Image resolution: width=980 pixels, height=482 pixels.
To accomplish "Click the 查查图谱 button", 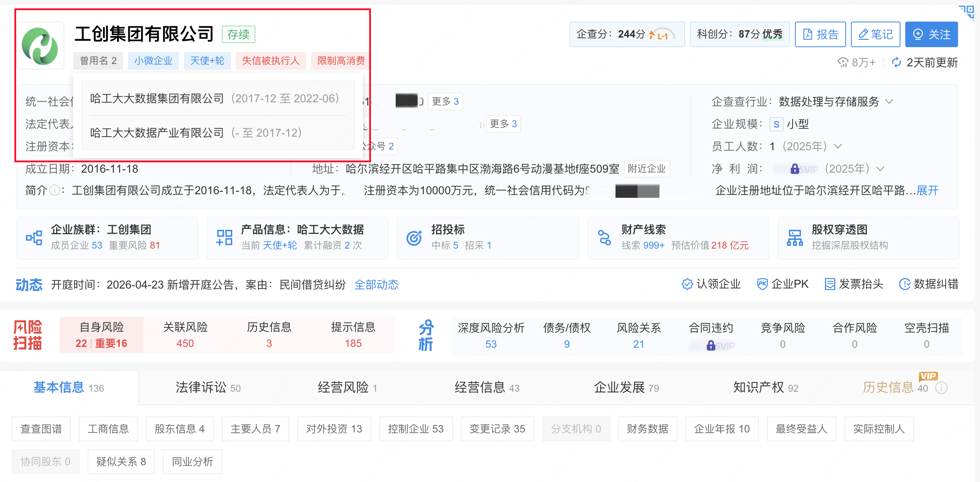I will [41, 429].
